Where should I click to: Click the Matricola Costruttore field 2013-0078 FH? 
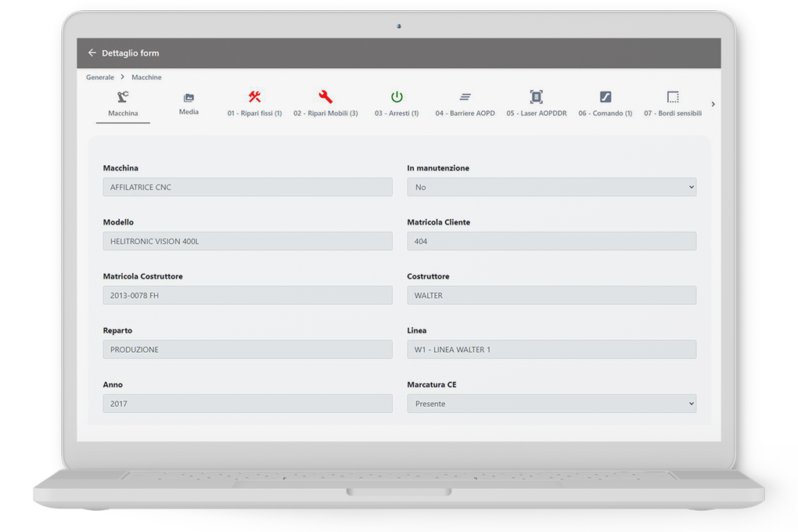pos(247,295)
